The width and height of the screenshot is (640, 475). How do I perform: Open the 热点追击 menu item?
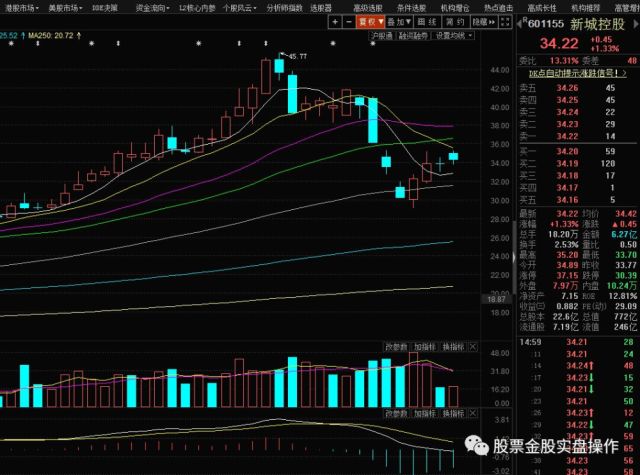coord(498,8)
